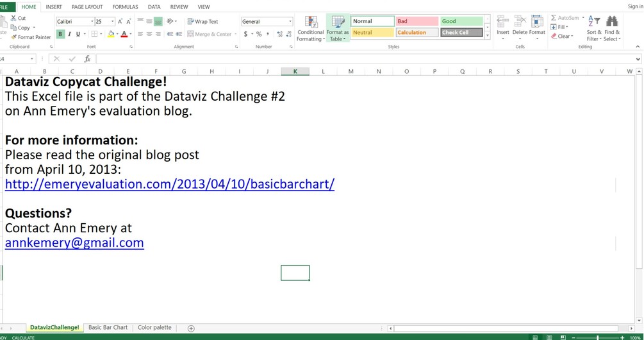644x340 pixels.
Task: Click the Insert Function fx icon
Action: coord(88,59)
